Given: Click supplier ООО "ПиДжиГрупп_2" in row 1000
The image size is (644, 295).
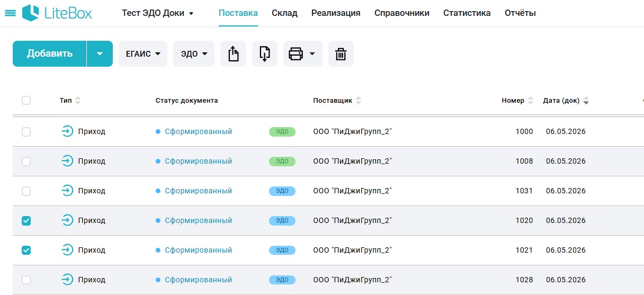Looking at the screenshot, I should pos(352,131).
